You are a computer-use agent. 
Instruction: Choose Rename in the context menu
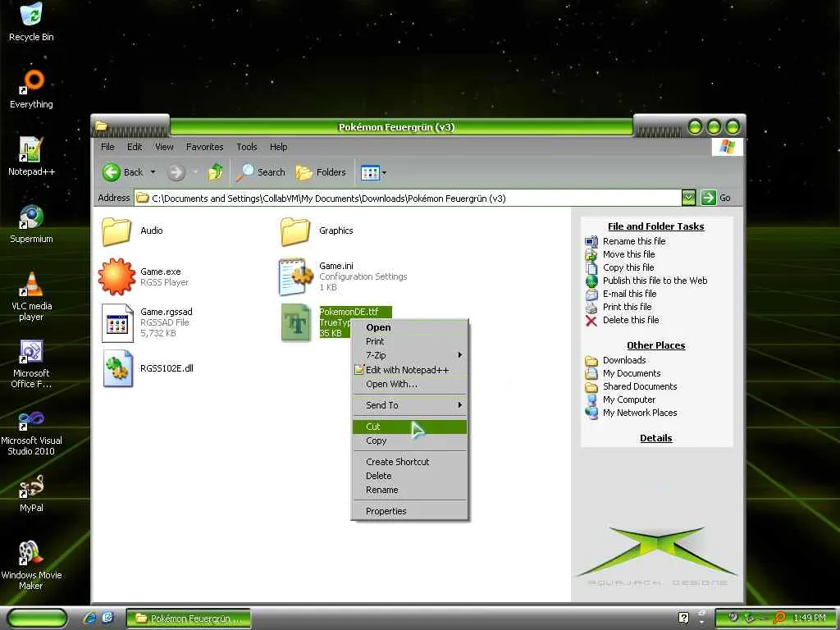410,490
